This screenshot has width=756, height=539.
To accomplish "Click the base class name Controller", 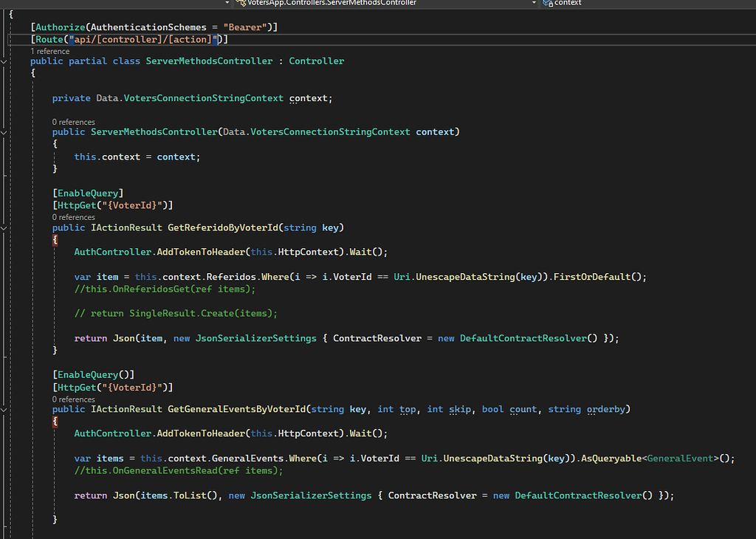I will (317, 61).
